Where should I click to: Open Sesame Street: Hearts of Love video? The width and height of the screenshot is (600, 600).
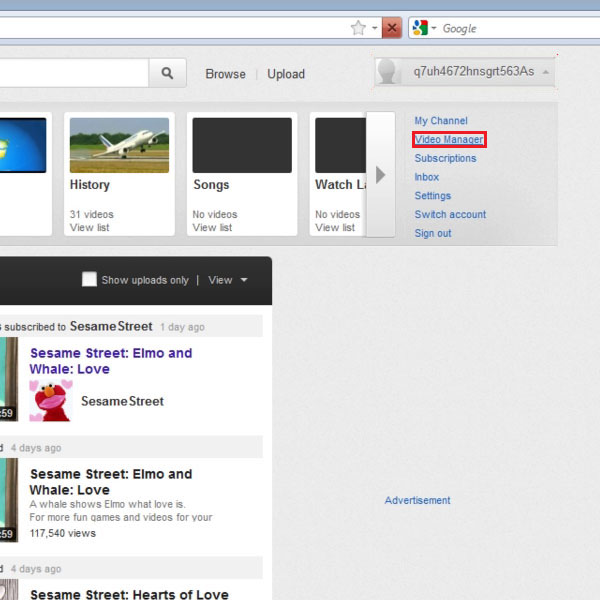point(129,594)
